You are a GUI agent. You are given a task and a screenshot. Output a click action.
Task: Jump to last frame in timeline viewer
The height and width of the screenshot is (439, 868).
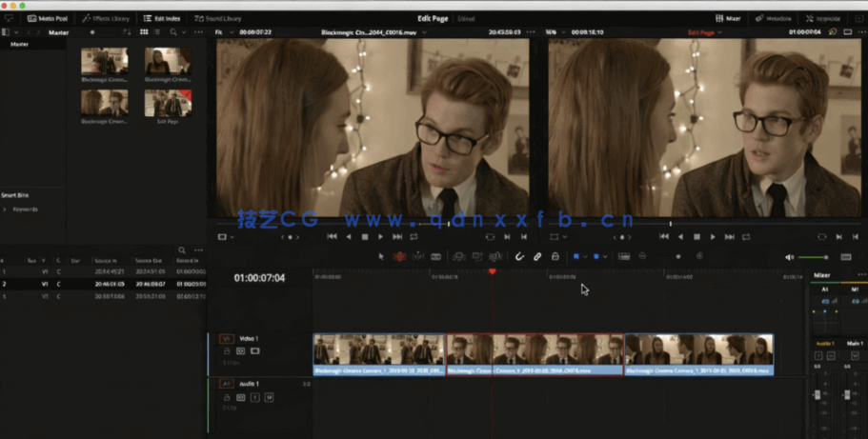[x=730, y=237]
